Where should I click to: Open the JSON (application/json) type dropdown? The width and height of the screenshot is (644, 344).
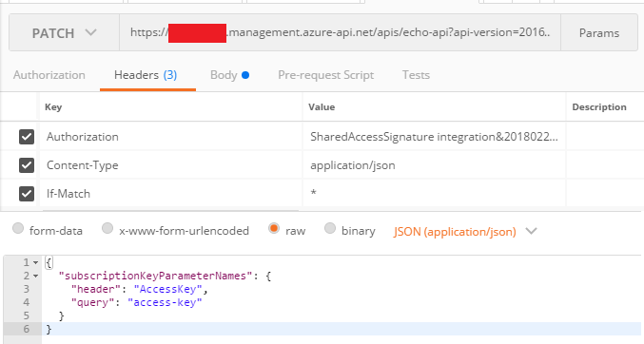465,232
